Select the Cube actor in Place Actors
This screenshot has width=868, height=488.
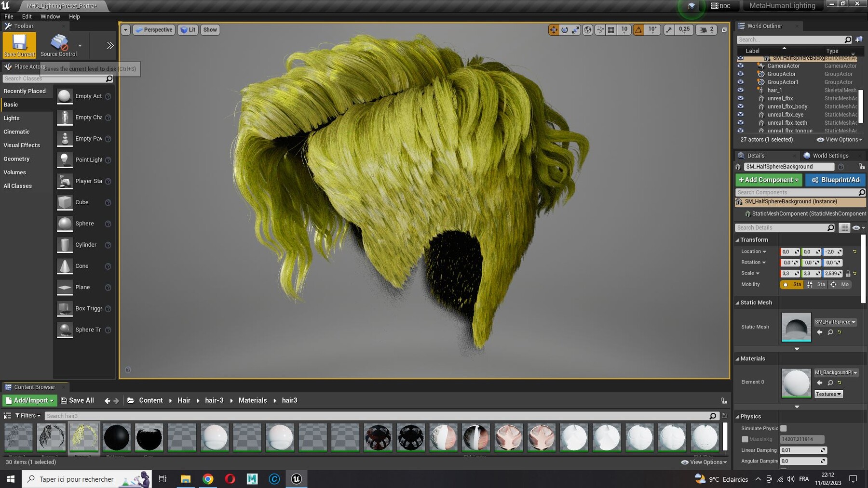point(84,202)
